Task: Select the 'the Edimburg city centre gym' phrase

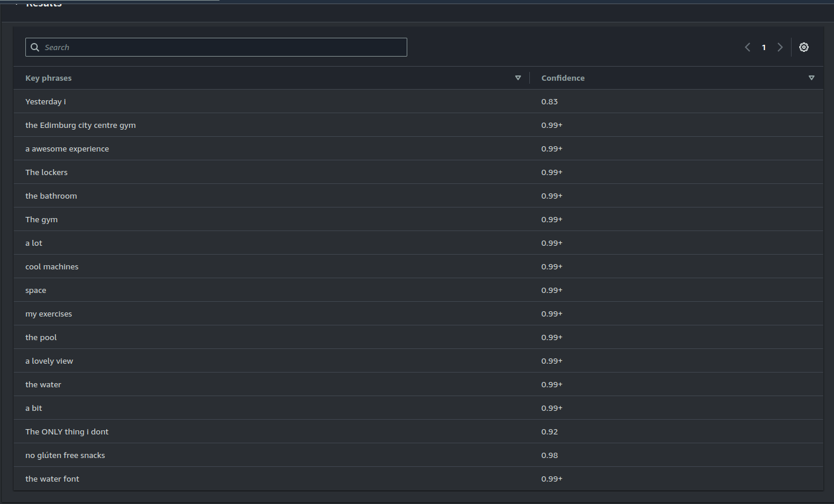Action: 80,124
